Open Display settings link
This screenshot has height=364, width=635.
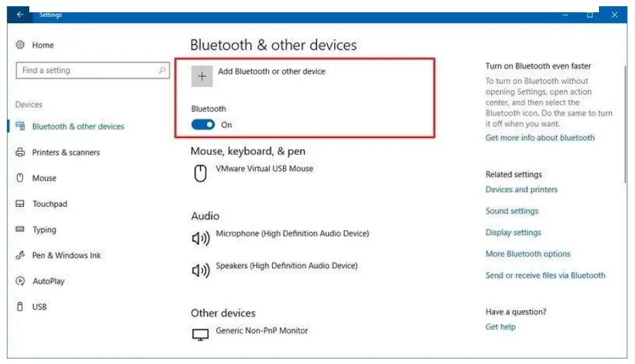[513, 233]
